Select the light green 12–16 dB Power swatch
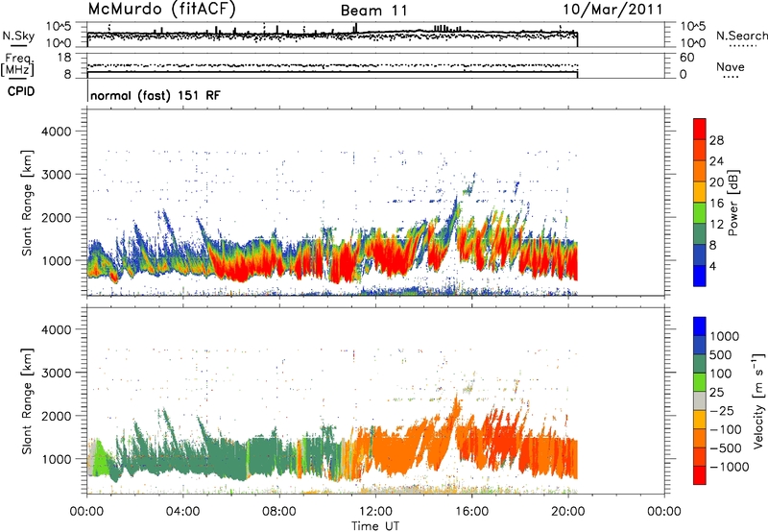 pyautogui.click(x=700, y=213)
